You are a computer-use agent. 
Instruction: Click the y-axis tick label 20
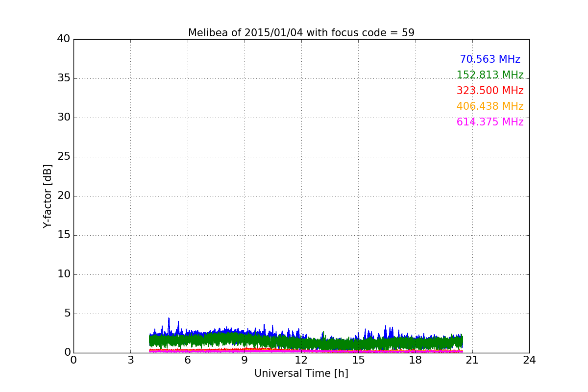tap(64, 196)
